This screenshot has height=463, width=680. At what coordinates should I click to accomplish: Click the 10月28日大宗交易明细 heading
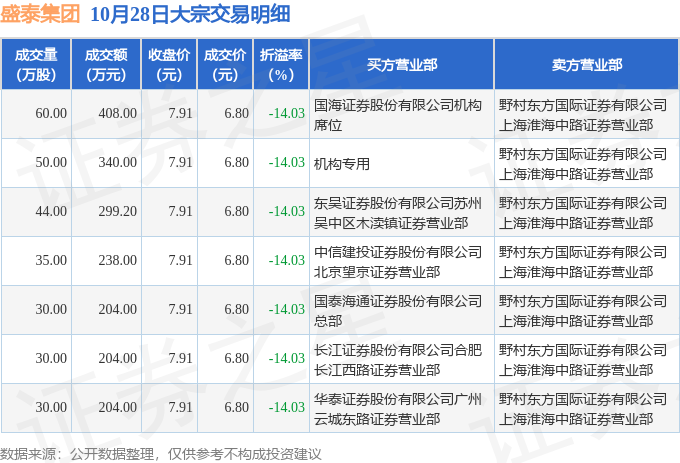(x=190, y=14)
